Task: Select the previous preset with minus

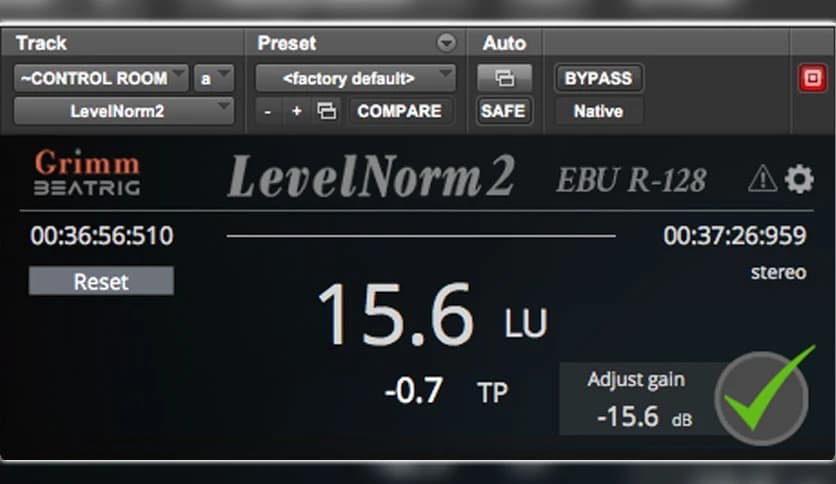Action: 268,111
